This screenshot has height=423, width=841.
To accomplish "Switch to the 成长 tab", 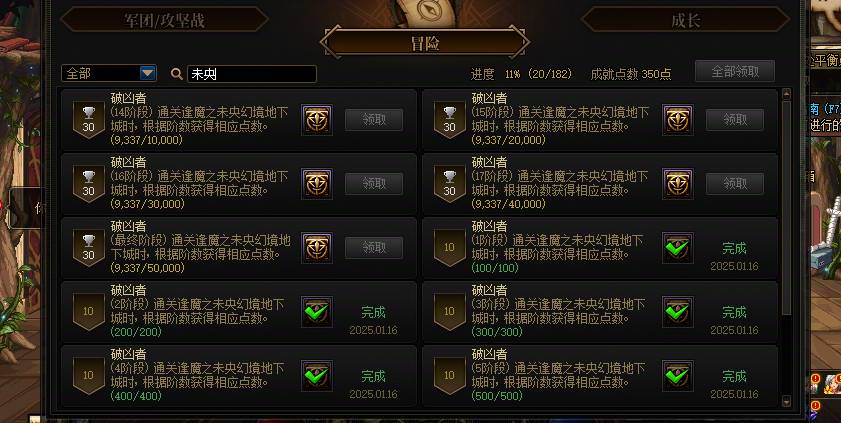I will coord(685,20).
